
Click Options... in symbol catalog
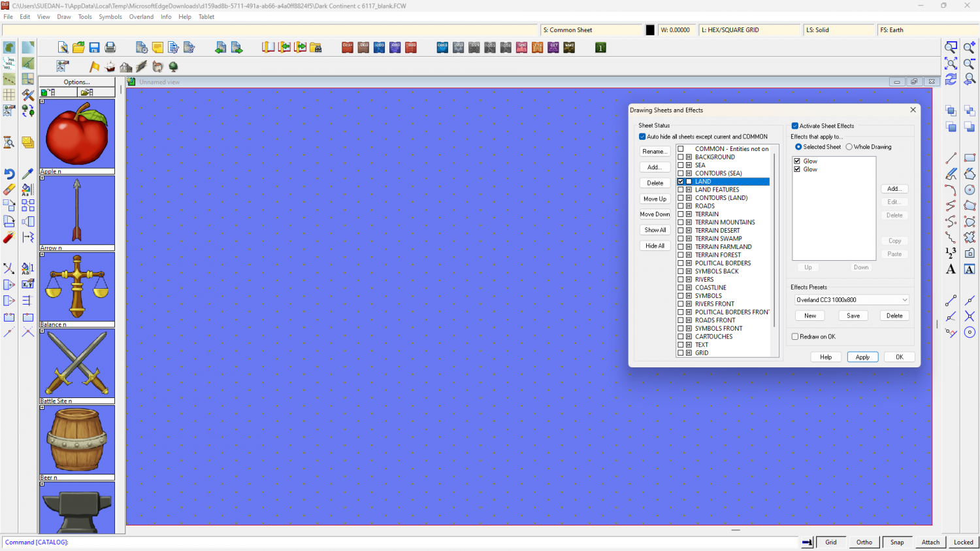76,82
